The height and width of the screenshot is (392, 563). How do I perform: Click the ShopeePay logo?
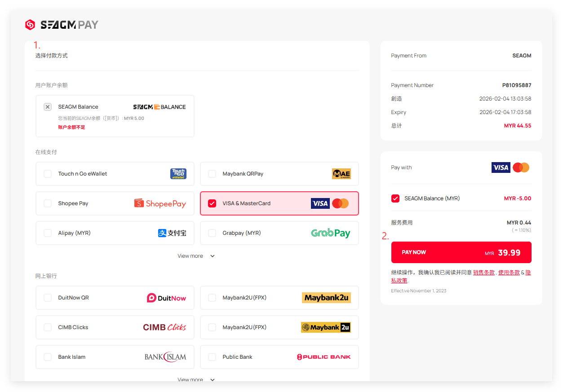[x=160, y=203]
